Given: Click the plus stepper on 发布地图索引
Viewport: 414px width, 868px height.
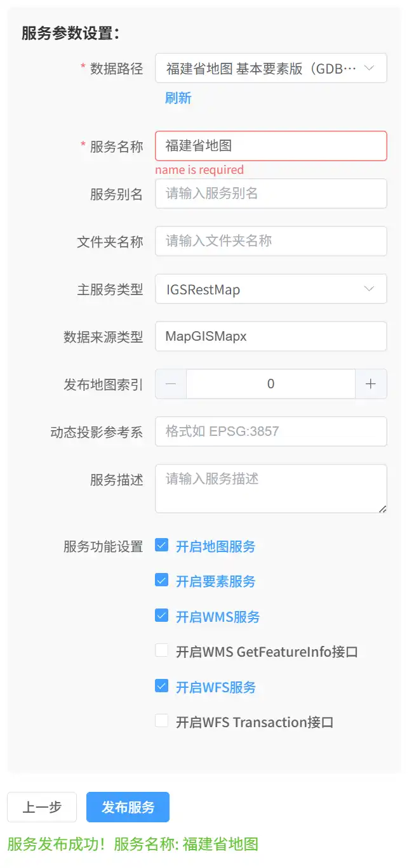Looking at the screenshot, I should (x=373, y=384).
